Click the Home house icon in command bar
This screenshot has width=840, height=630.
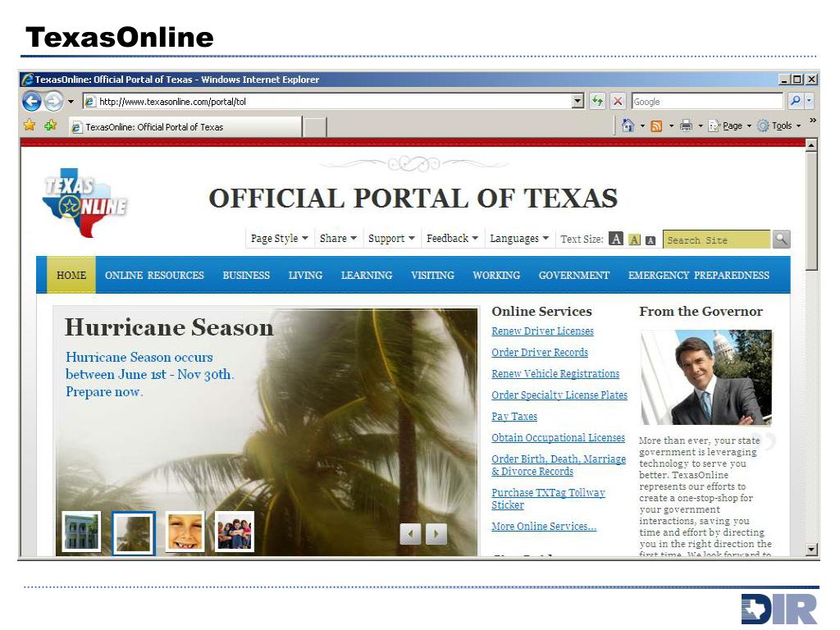(x=628, y=126)
